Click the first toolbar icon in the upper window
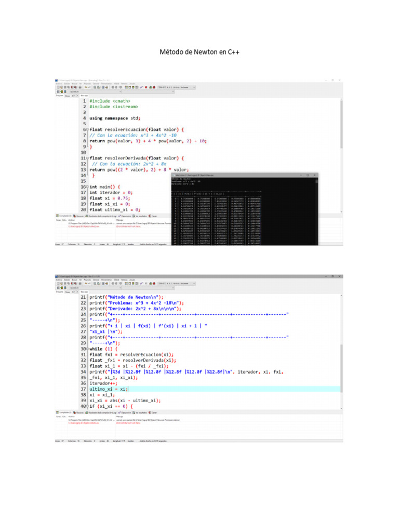399x532 pixels. [58, 87]
